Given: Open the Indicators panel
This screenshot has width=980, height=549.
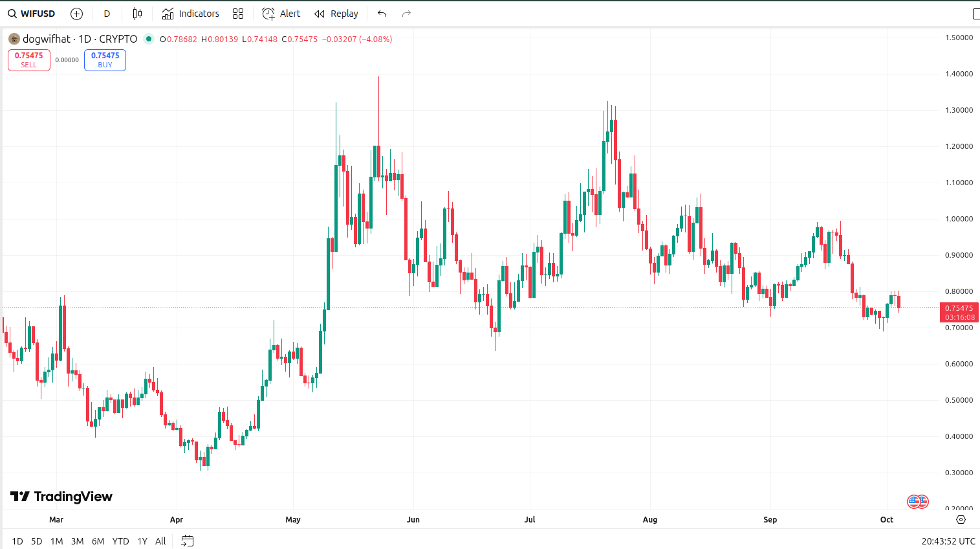Looking at the screenshot, I should point(191,14).
